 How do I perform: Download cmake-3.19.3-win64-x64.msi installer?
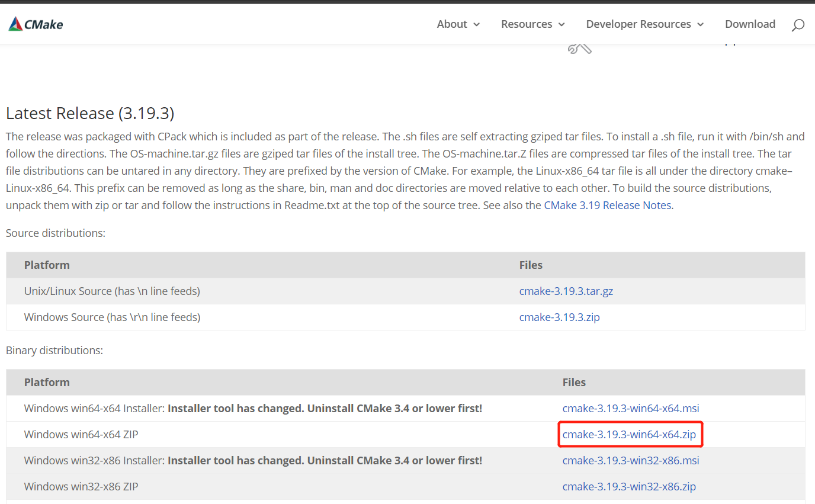[631, 409]
